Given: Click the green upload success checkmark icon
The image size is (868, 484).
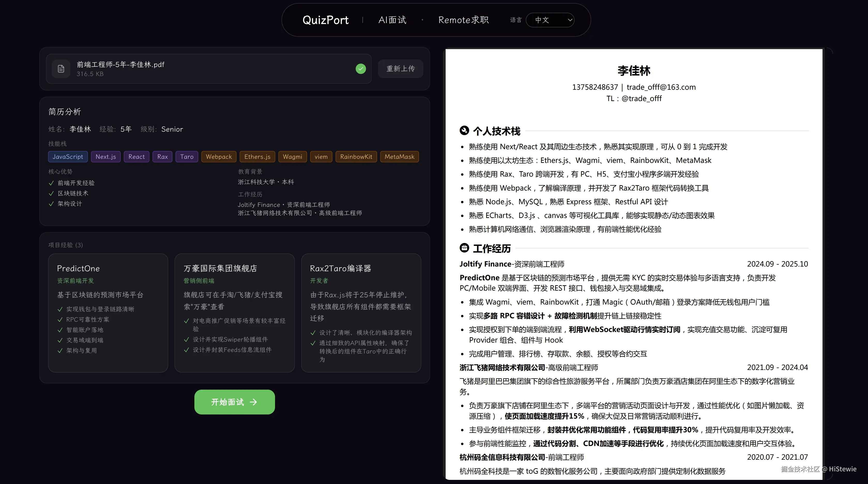Looking at the screenshot, I should [x=360, y=69].
